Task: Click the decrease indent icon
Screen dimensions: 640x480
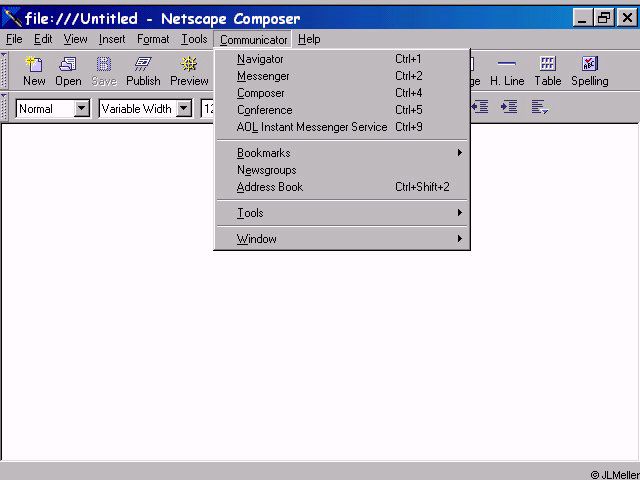Action: pyautogui.click(x=480, y=107)
